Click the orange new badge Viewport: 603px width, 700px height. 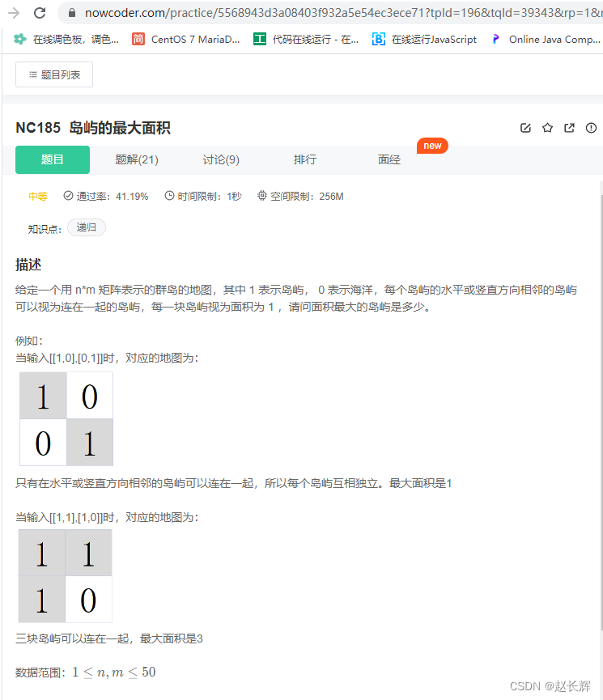(x=432, y=146)
